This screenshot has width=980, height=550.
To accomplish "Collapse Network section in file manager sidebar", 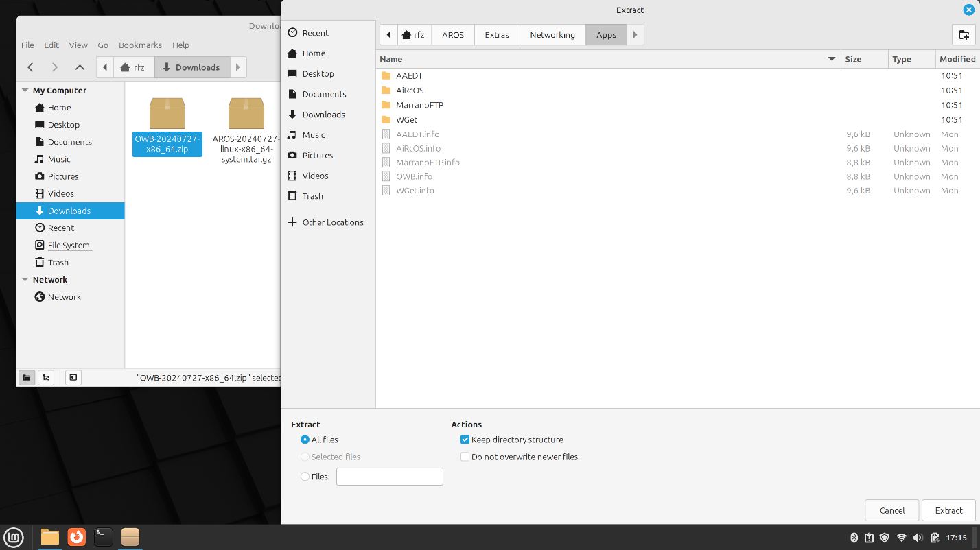I will click(25, 280).
